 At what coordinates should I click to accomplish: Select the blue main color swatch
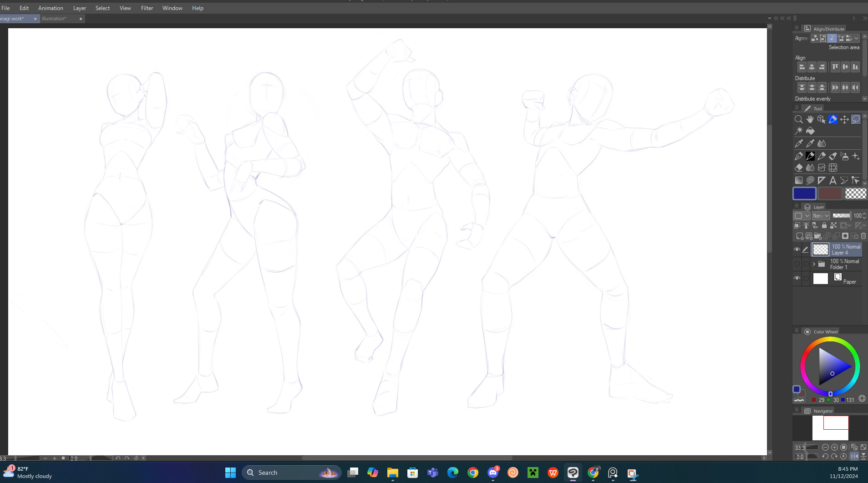pyautogui.click(x=804, y=193)
